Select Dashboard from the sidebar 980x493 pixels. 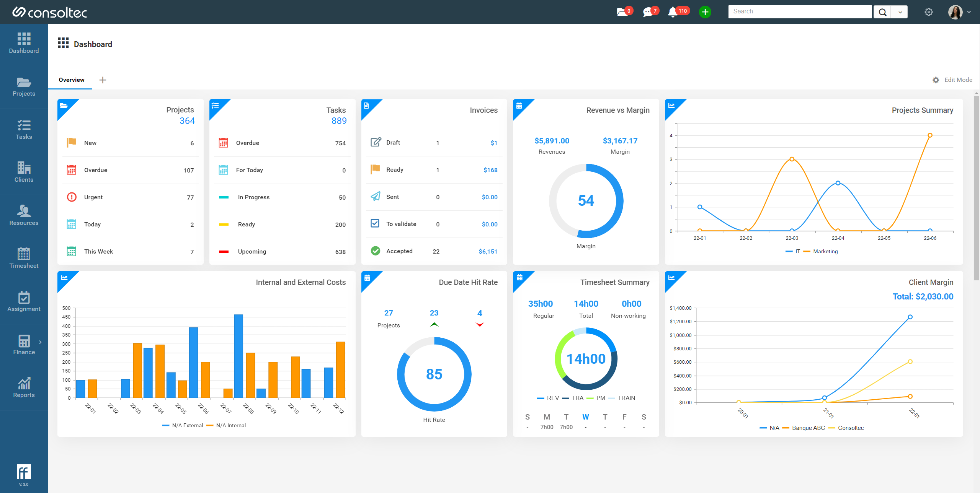tap(24, 43)
